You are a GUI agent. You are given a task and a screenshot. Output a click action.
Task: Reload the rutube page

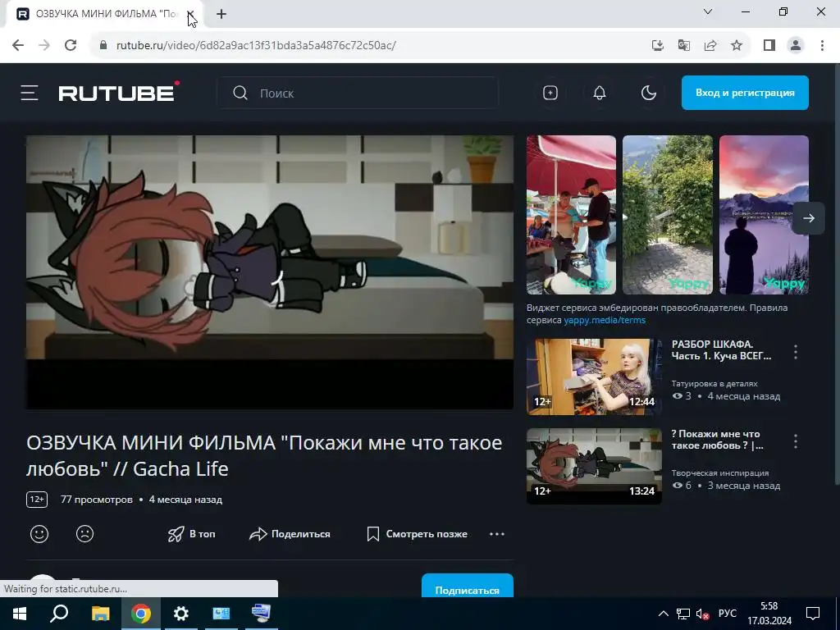71,45
